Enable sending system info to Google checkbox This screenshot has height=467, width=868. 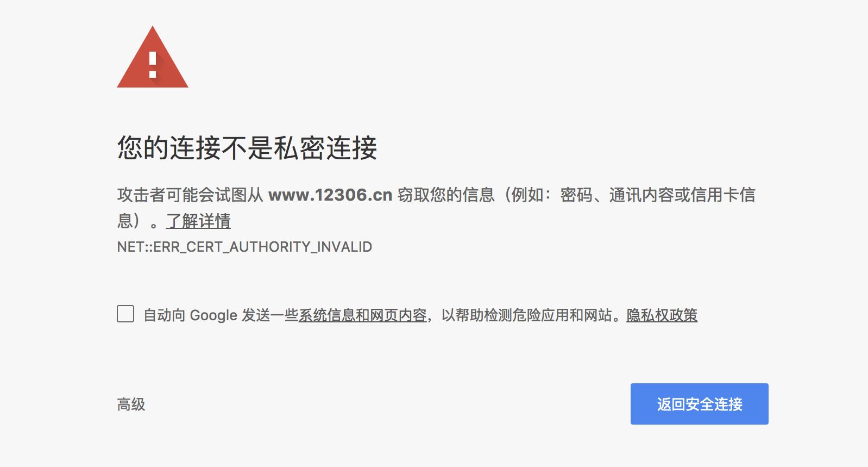(x=125, y=314)
